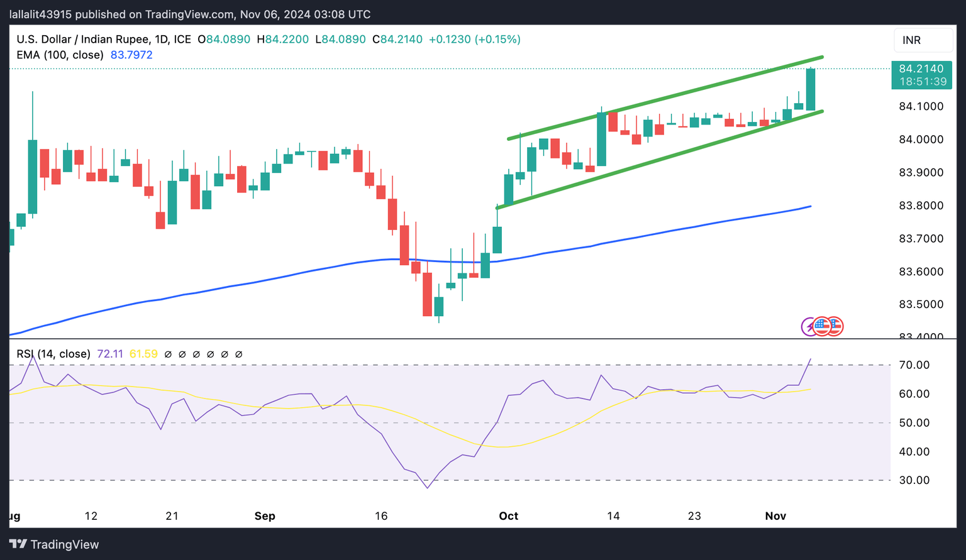Image resolution: width=966 pixels, height=560 pixels.
Task: Click the blue EMA value 83.7972
Action: pyautogui.click(x=131, y=55)
